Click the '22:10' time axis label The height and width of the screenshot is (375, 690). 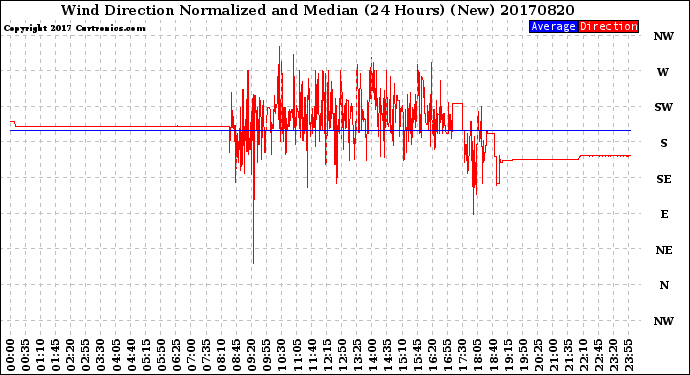pos(584,355)
